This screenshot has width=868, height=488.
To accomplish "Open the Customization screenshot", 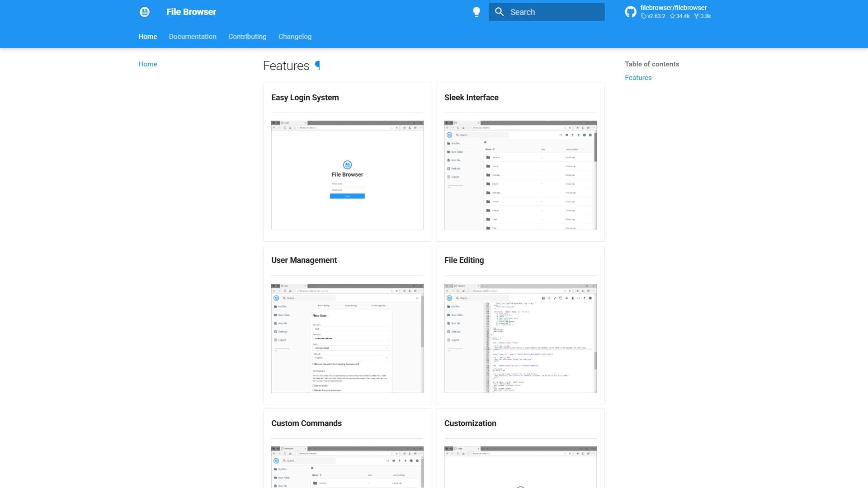I will (x=520, y=467).
